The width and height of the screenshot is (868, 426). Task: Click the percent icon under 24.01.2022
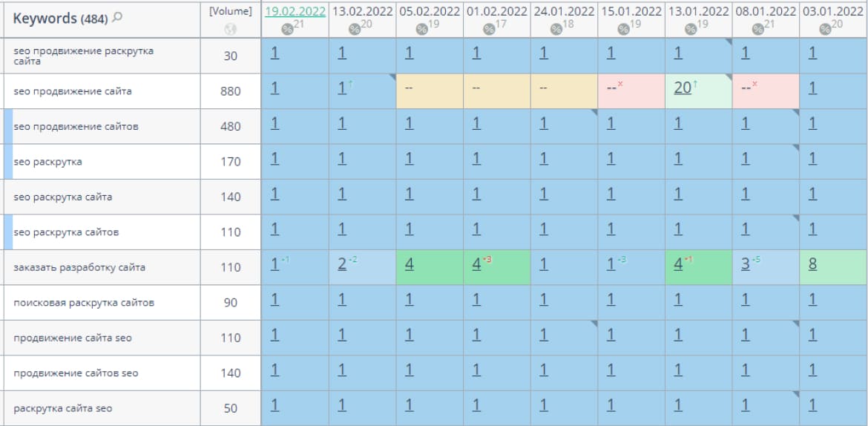click(x=556, y=29)
